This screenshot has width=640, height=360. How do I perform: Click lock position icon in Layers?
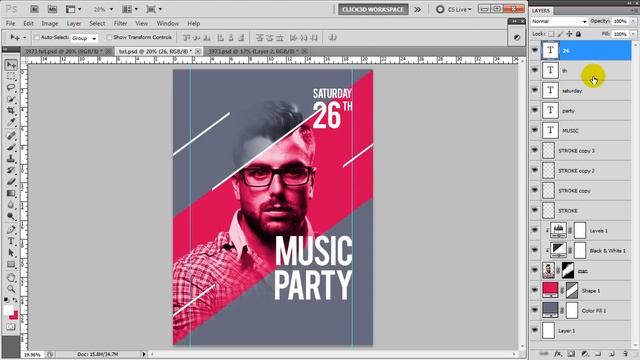click(x=569, y=34)
